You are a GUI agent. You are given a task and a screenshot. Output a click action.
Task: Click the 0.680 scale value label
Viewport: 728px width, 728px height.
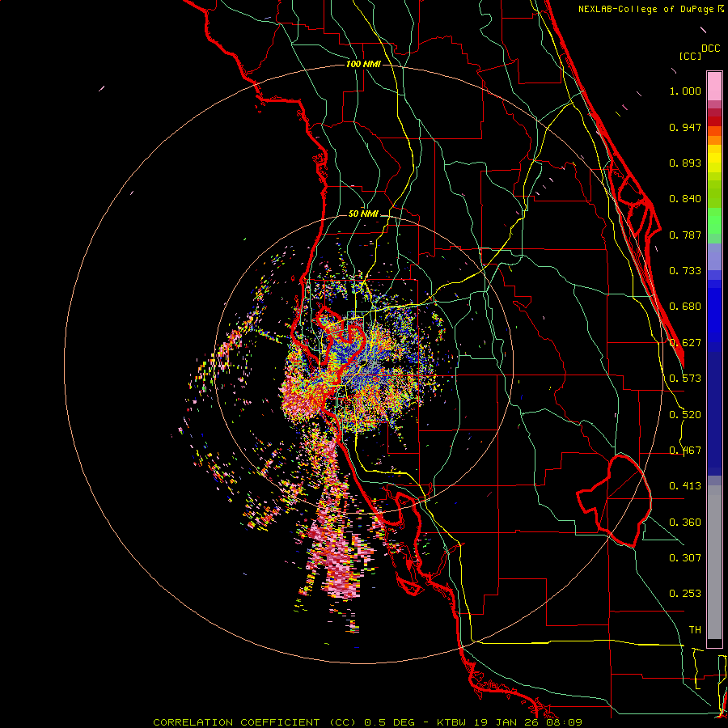tap(685, 307)
